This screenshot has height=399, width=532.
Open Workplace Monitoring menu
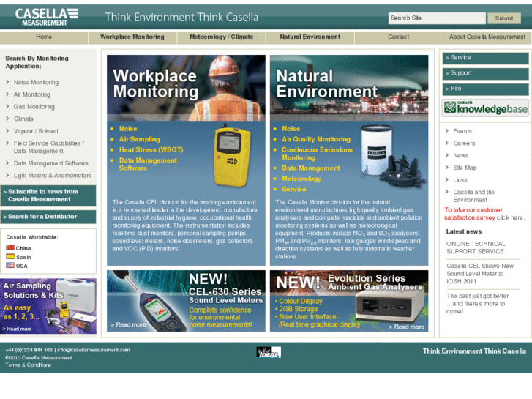(132, 37)
